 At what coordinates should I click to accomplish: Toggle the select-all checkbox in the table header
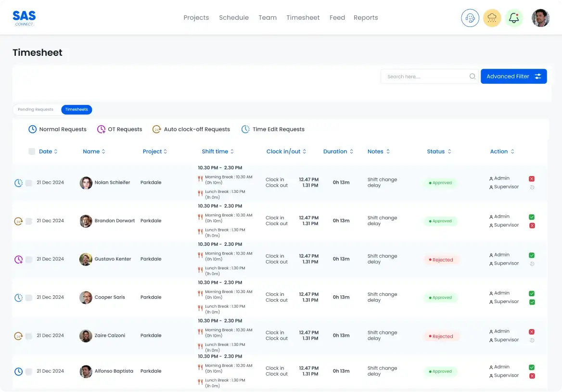(31, 151)
